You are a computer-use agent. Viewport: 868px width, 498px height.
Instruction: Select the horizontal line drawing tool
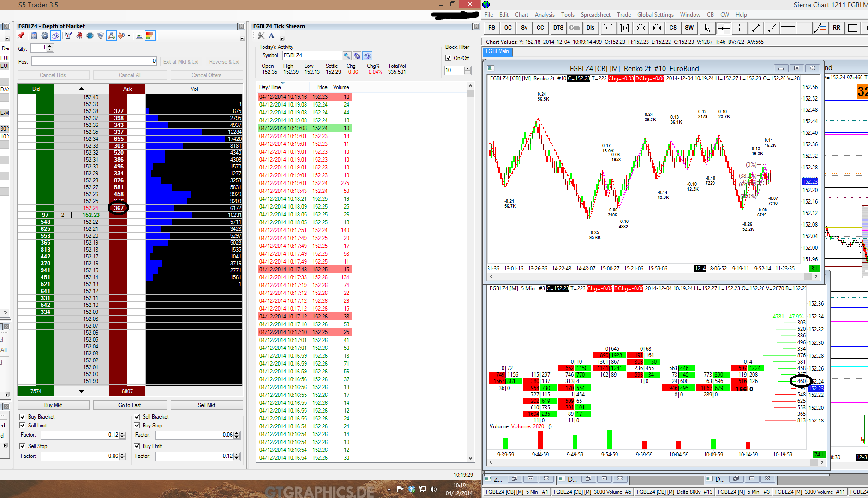click(x=788, y=28)
